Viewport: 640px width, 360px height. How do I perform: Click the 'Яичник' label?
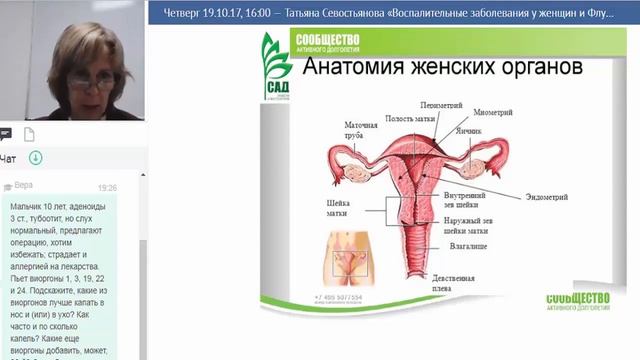pyautogui.click(x=469, y=131)
